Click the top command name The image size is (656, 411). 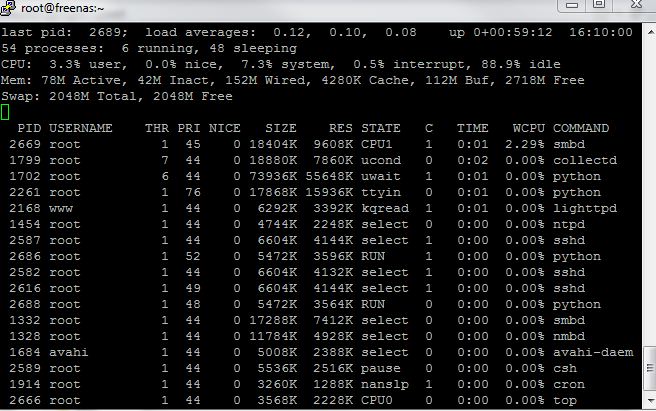[565, 401]
